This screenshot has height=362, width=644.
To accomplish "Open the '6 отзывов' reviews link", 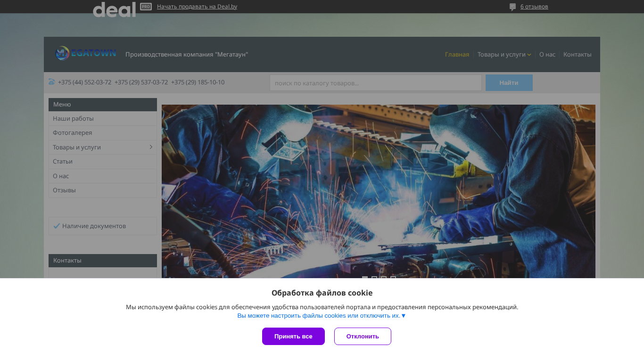I will pyautogui.click(x=534, y=7).
